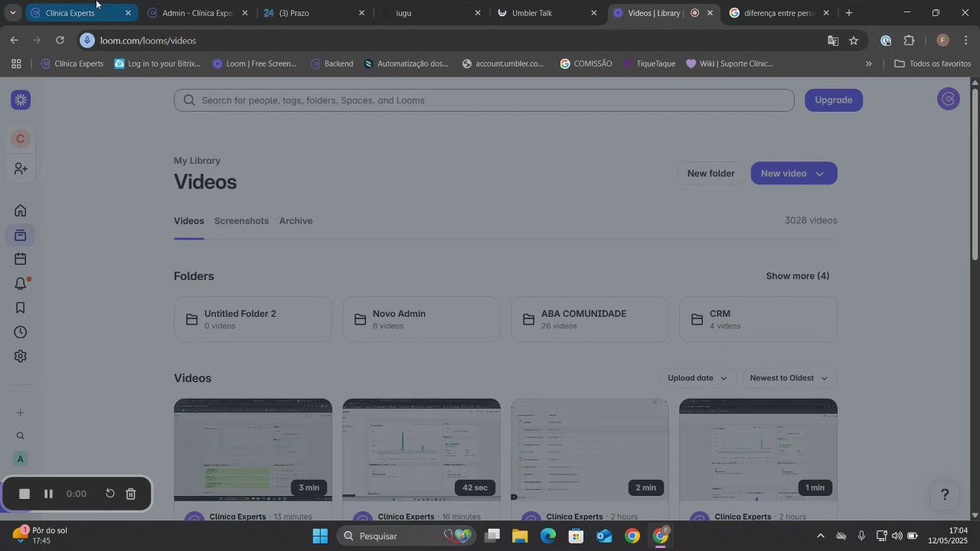Open the Notifications bell icon

(21, 284)
